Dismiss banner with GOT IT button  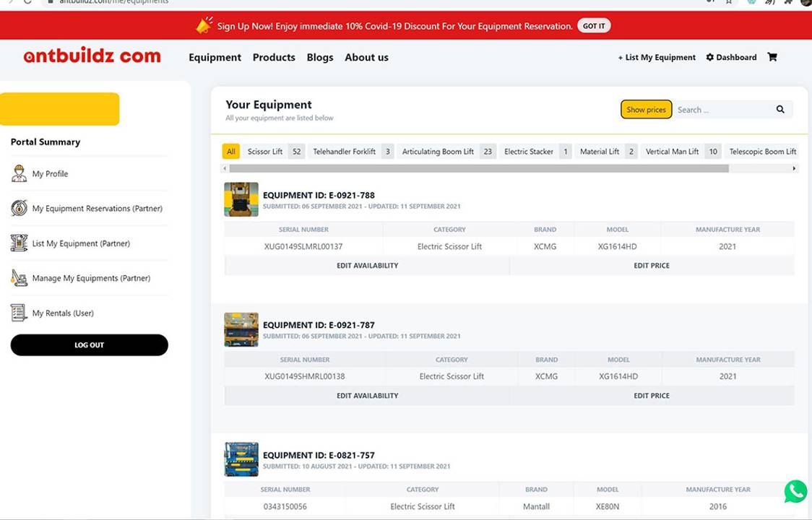(x=594, y=26)
